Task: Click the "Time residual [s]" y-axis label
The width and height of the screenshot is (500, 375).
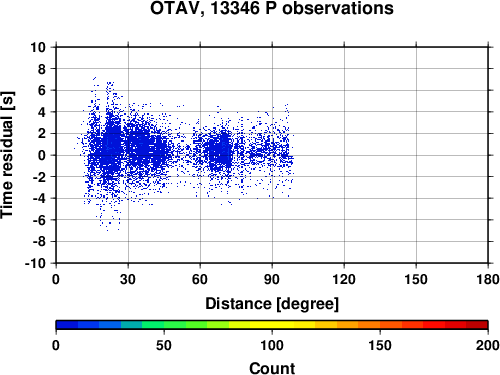Action: pos(7,155)
